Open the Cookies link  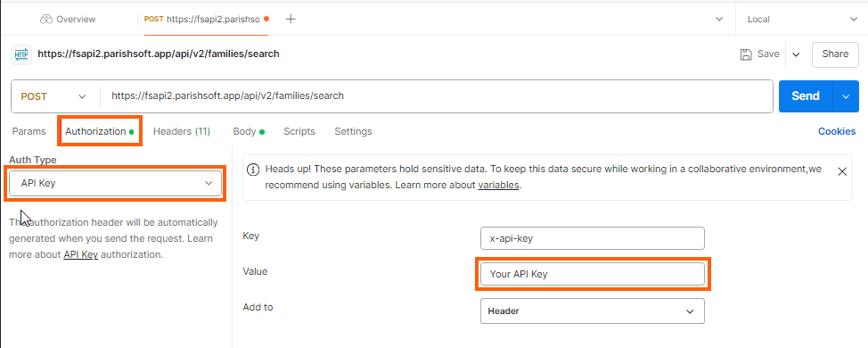(837, 131)
